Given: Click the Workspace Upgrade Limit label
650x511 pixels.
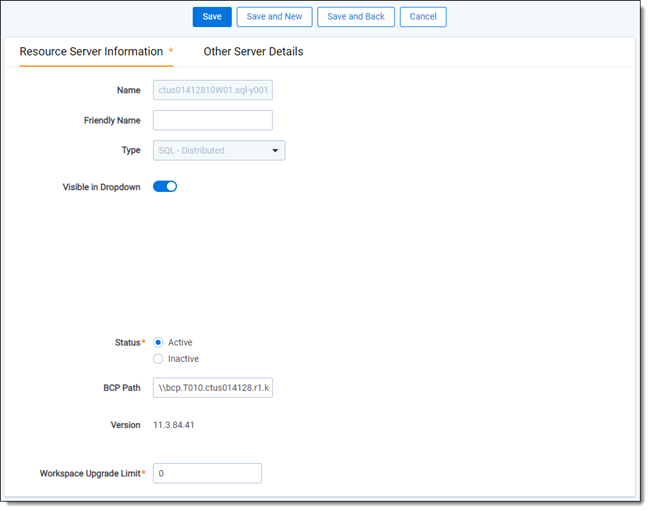Looking at the screenshot, I should [x=92, y=473].
